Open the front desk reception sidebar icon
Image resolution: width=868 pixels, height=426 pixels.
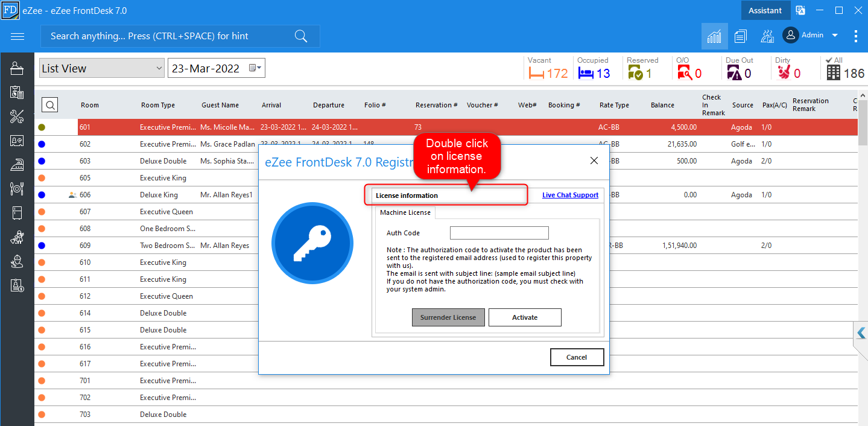click(x=17, y=69)
